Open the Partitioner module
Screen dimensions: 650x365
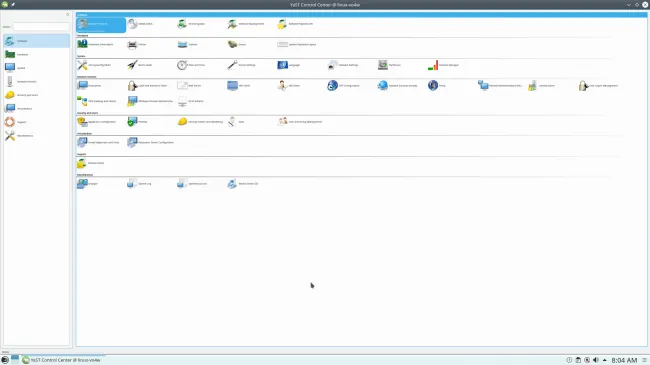389,65
